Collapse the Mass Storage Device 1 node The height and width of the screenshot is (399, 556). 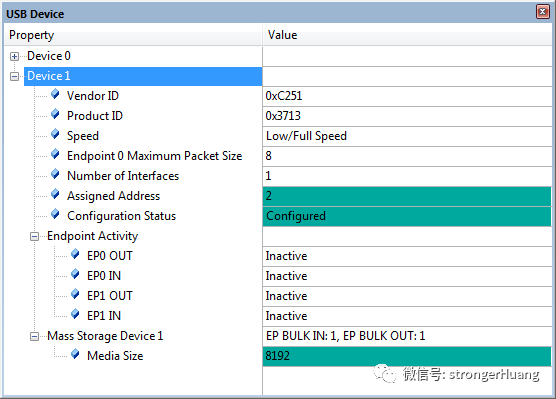coord(34,336)
